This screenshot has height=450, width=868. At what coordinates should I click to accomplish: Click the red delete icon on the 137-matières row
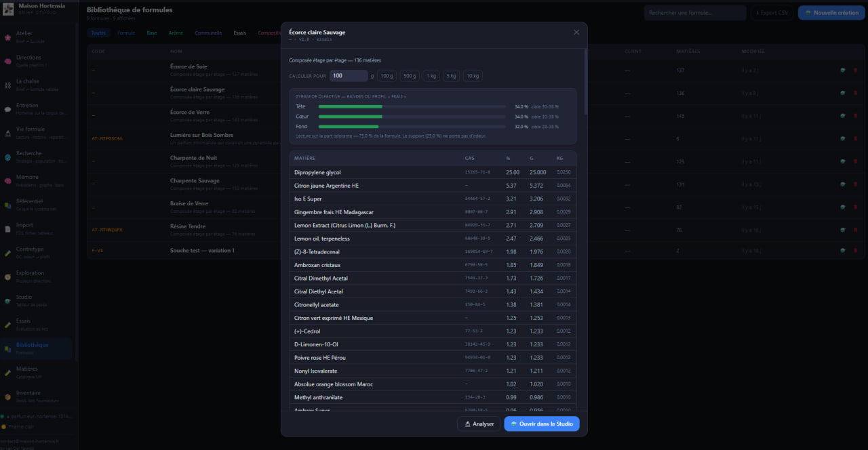pyautogui.click(x=855, y=70)
